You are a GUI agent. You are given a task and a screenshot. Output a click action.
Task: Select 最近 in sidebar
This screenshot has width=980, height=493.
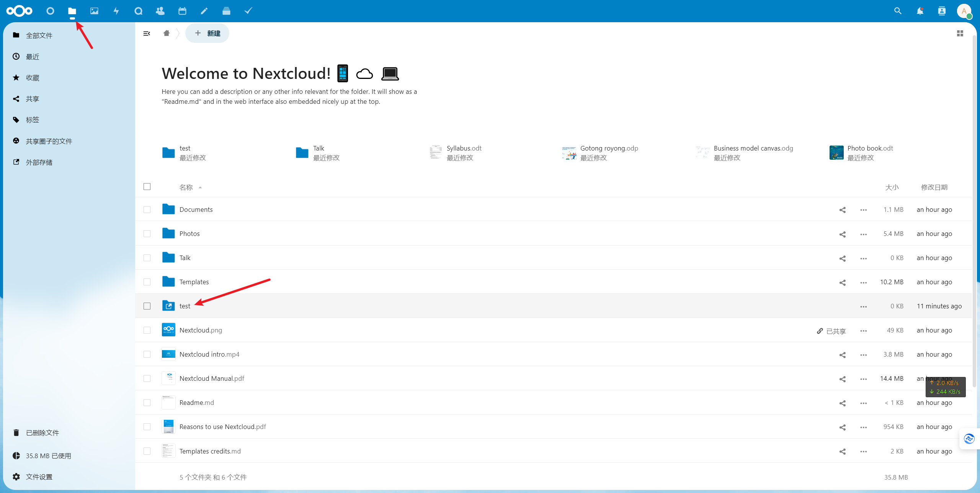(33, 57)
